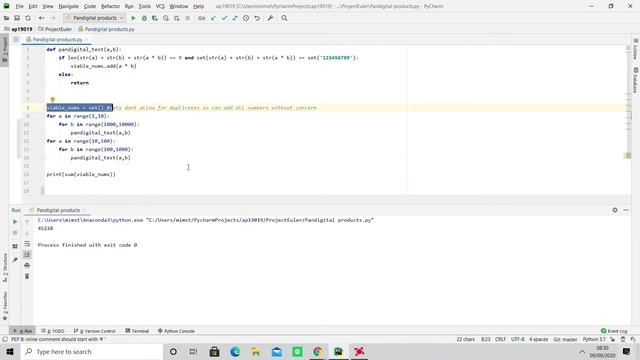640x360 pixels.
Task: Click the intention lightbulb in the editor
Action: 52,100
